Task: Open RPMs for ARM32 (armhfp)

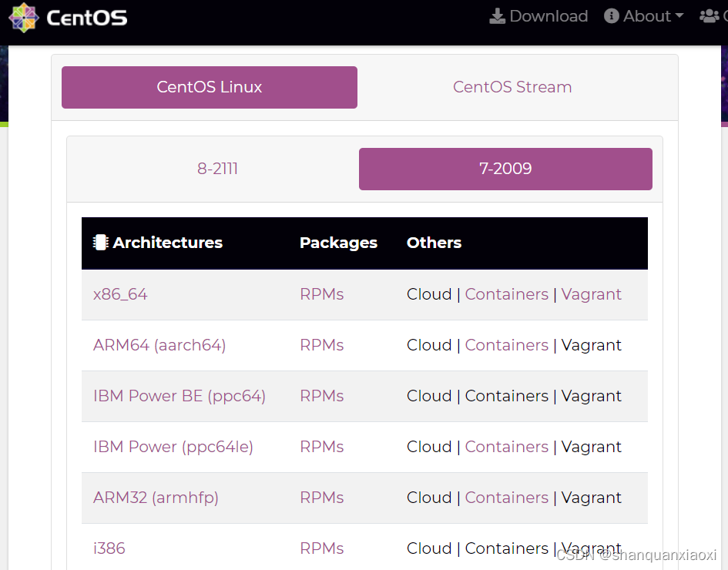Action: tap(322, 498)
